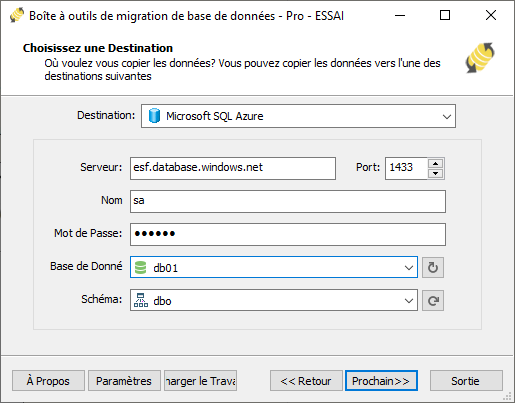Click the schema hierarchy icon beside dbo

click(x=141, y=300)
